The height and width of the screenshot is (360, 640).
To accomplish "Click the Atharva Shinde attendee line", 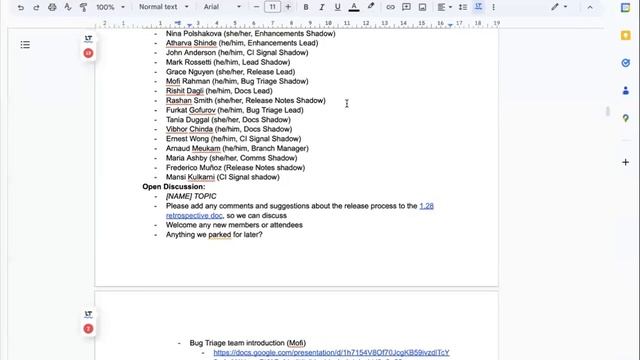I will click(x=242, y=43).
